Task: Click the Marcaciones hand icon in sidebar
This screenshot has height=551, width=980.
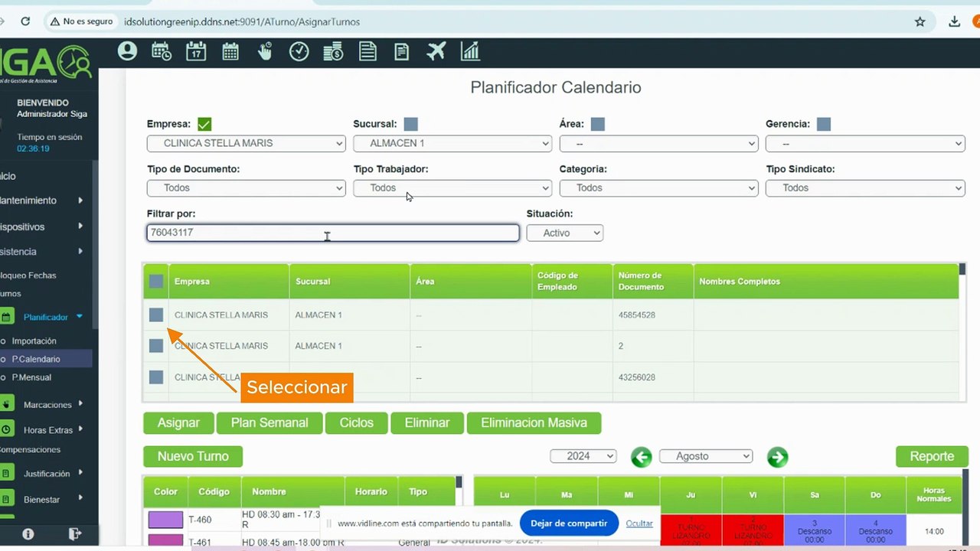Action: [x=6, y=404]
